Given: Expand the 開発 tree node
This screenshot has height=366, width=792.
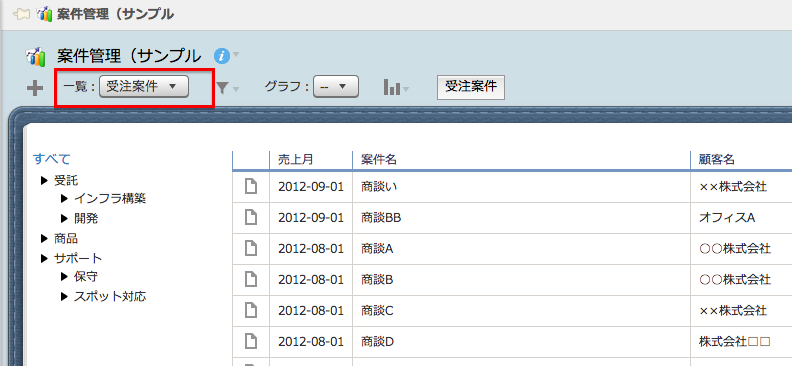Looking at the screenshot, I should (64, 219).
